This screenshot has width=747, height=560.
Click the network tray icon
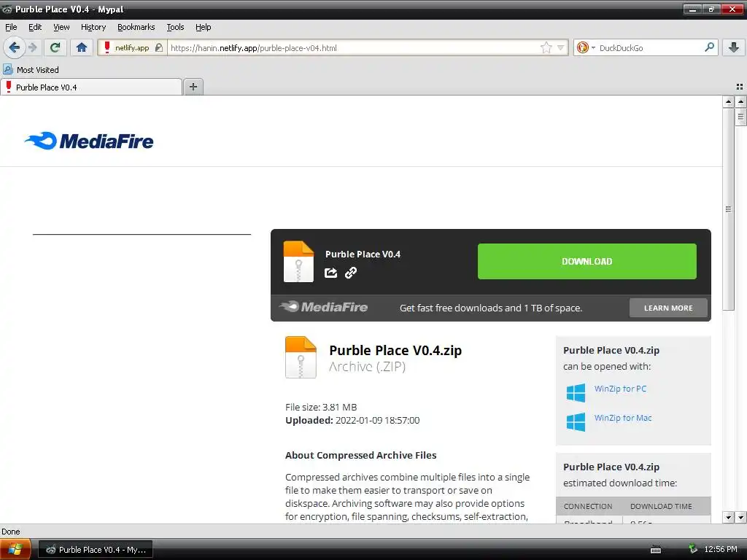(693, 549)
